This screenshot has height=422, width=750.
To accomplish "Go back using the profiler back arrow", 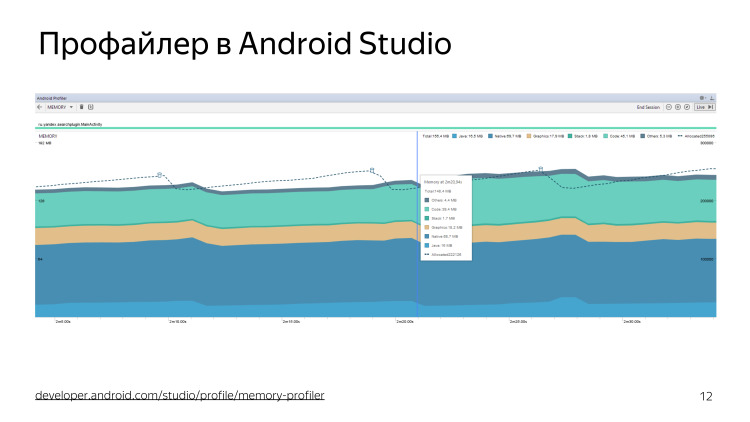I will click(x=40, y=107).
